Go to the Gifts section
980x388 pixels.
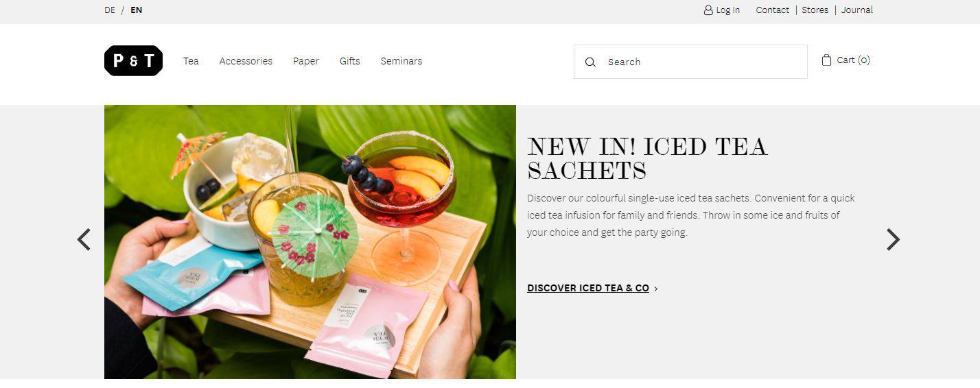click(x=350, y=61)
